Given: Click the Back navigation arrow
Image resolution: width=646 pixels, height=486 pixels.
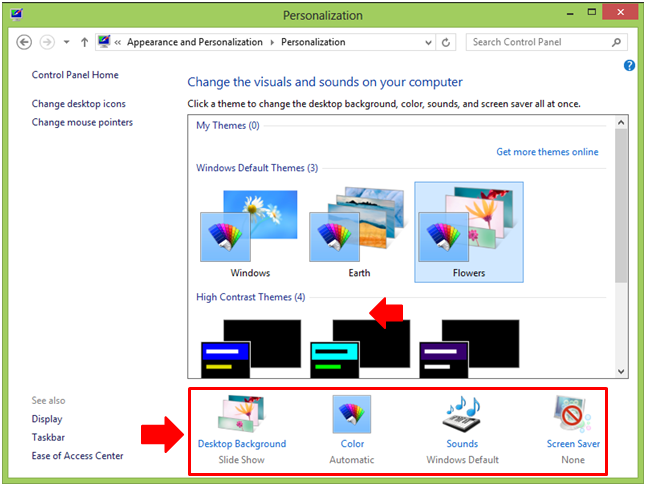Looking at the screenshot, I should tap(25, 42).
